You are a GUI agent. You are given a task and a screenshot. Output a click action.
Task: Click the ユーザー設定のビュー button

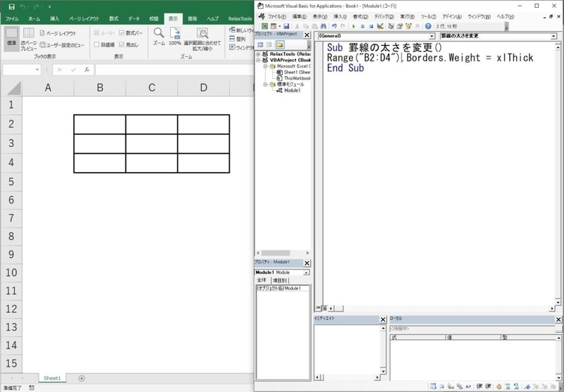click(62, 45)
